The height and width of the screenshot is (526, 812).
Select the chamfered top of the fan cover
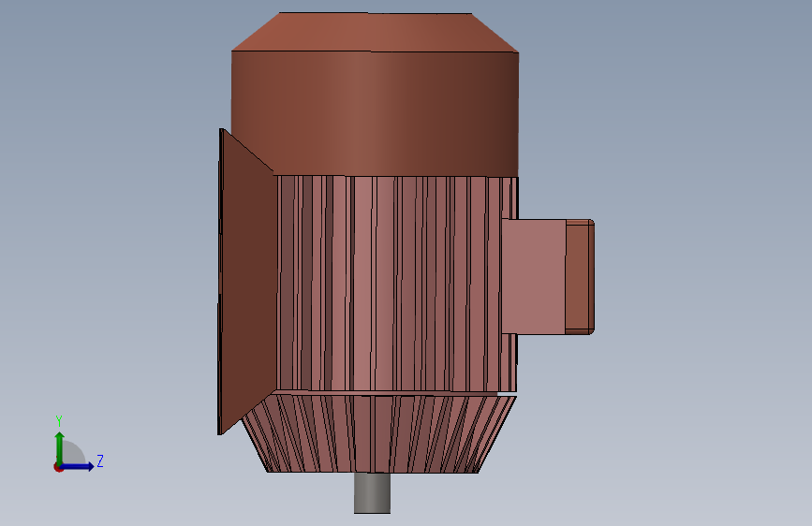pyautogui.click(x=375, y=32)
